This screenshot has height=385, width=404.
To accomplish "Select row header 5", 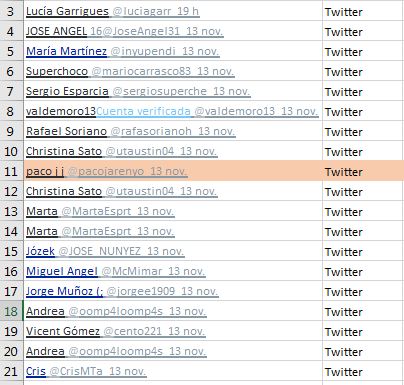I will coord(11,51).
